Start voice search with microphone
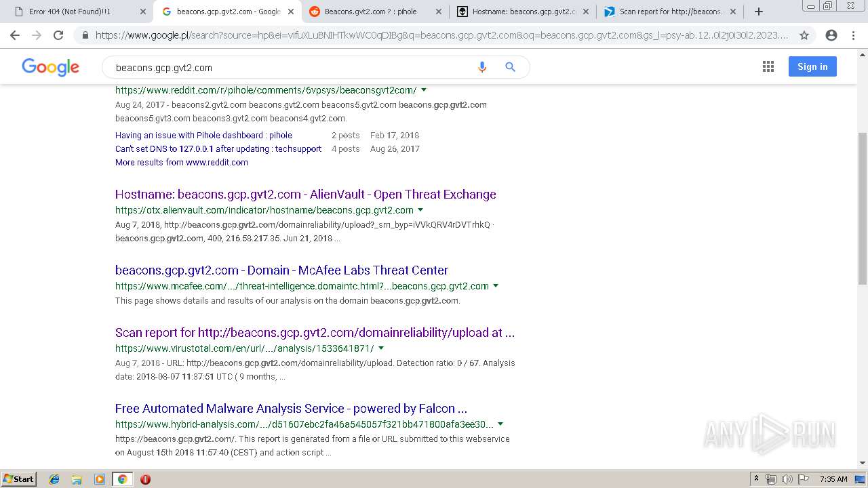The height and width of the screenshot is (488, 868). click(482, 67)
